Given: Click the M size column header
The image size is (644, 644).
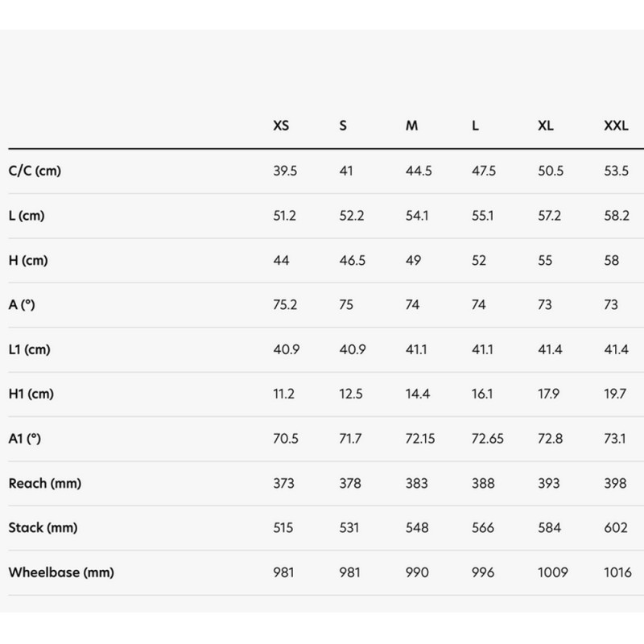Looking at the screenshot, I should point(411,126).
